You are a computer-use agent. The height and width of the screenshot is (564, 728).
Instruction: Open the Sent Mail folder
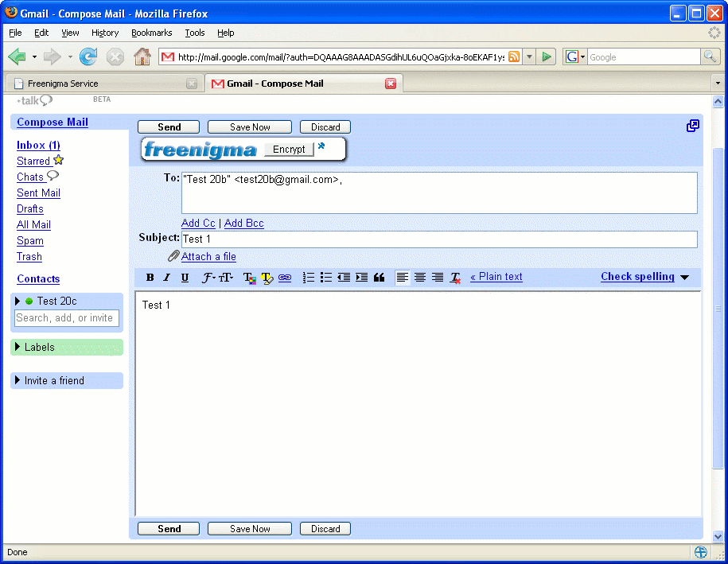click(x=38, y=193)
